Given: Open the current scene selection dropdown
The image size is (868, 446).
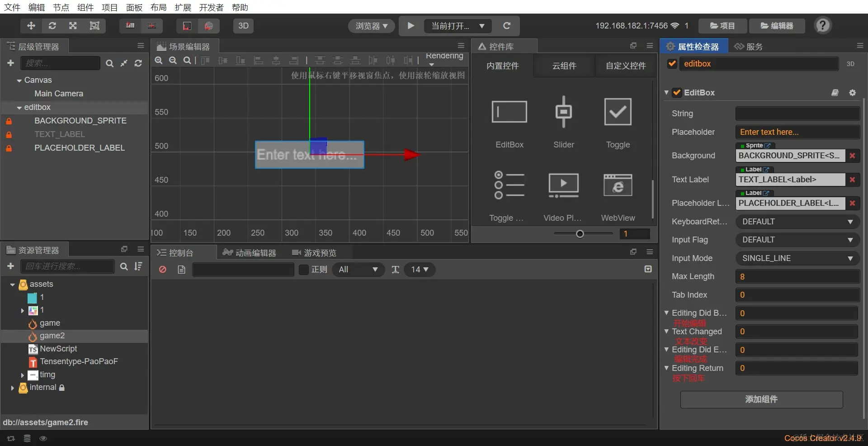Looking at the screenshot, I should pyautogui.click(x=458, y=26).
